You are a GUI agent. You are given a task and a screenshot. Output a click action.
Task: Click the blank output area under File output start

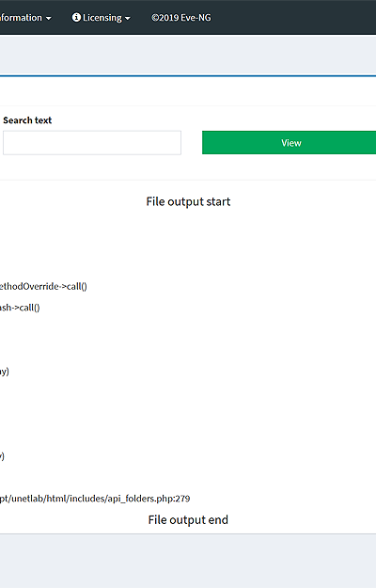coord(188,244)
